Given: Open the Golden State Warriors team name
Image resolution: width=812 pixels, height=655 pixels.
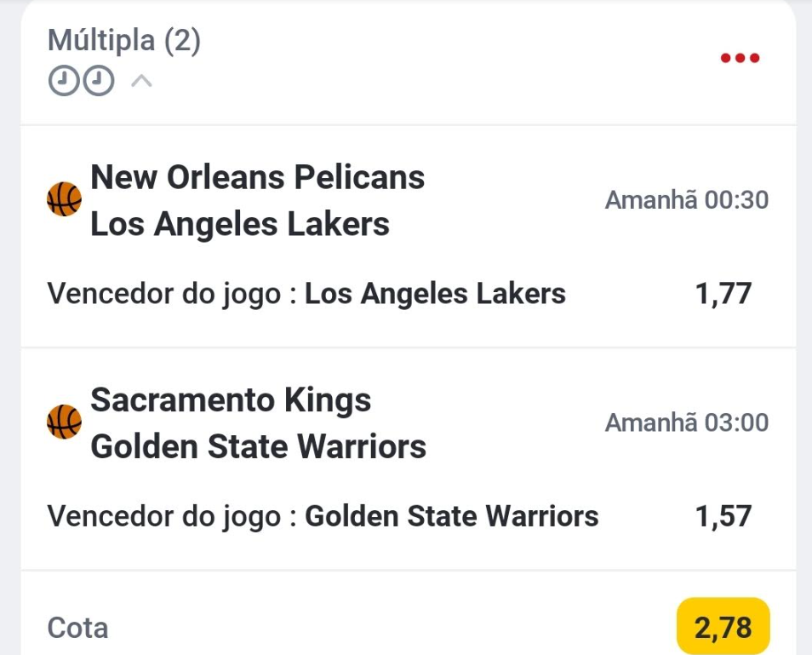Looking at the screenshot, I should (x=258, y=446).
